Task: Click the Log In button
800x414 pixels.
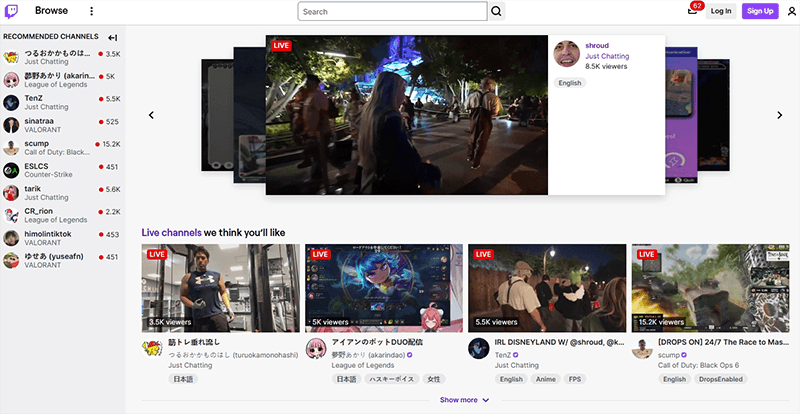Action: click(x=721, y=11)
